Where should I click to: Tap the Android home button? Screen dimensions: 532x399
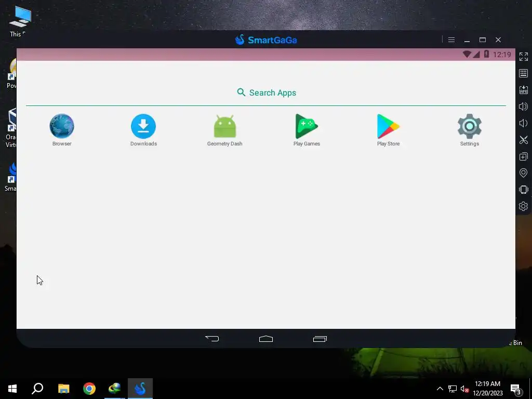click(266, 339)
